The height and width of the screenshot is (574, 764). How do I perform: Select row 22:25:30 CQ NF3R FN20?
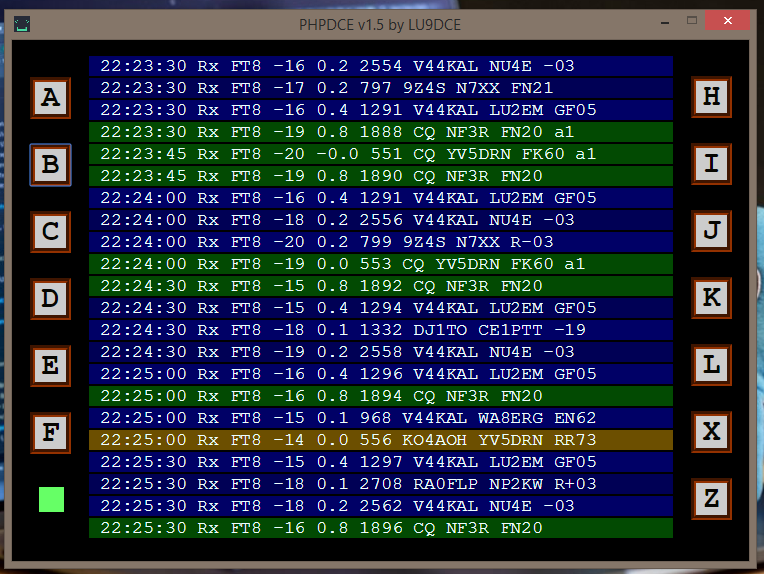(381, 528)
